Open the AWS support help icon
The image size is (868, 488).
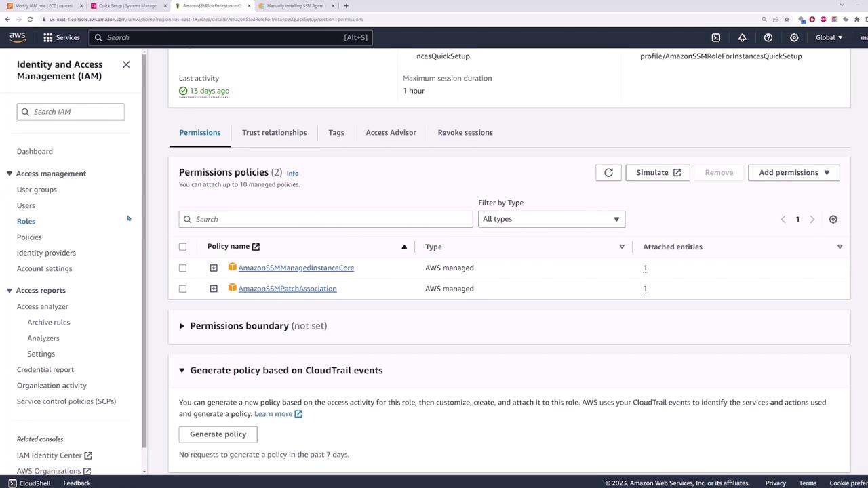coord(768,37)
